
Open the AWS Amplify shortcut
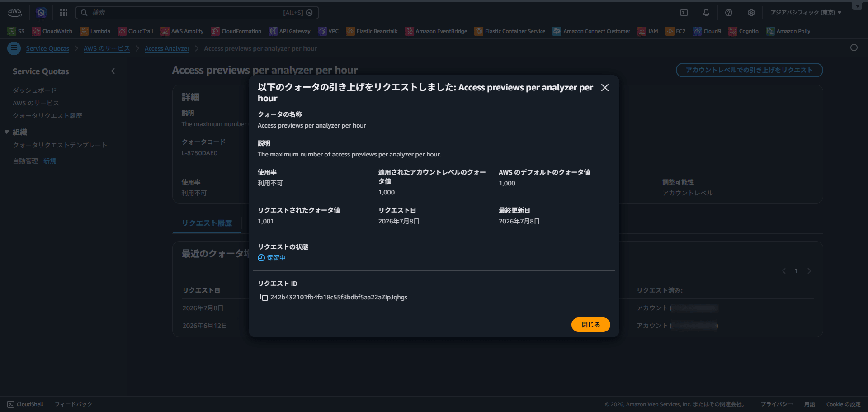[182, 31]
